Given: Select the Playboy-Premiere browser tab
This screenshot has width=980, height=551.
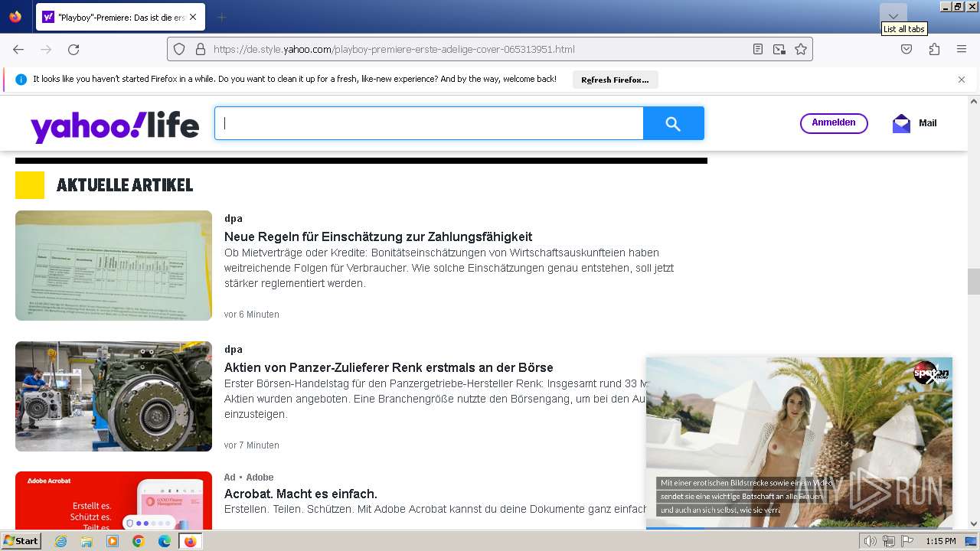Looking at the screenshot, I should [119, 17].
